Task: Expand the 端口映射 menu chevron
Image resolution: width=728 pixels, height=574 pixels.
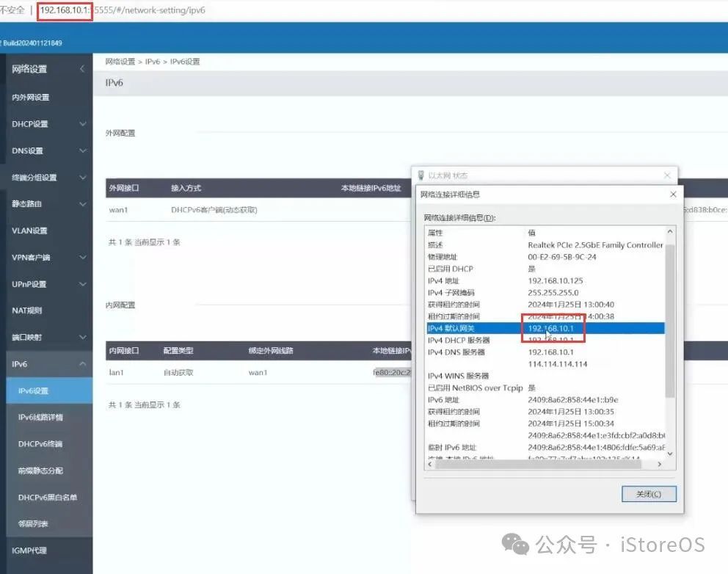Action: (x=83, y=337)
